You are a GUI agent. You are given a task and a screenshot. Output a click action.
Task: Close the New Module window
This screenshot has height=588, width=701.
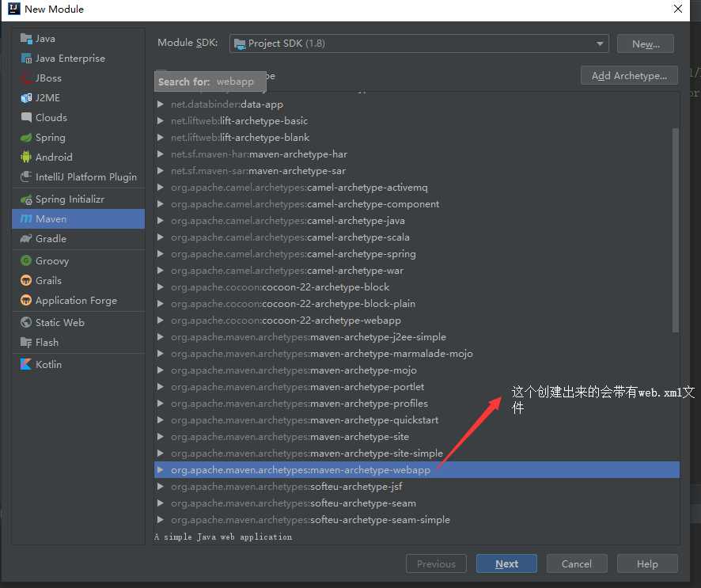(678, 9)
